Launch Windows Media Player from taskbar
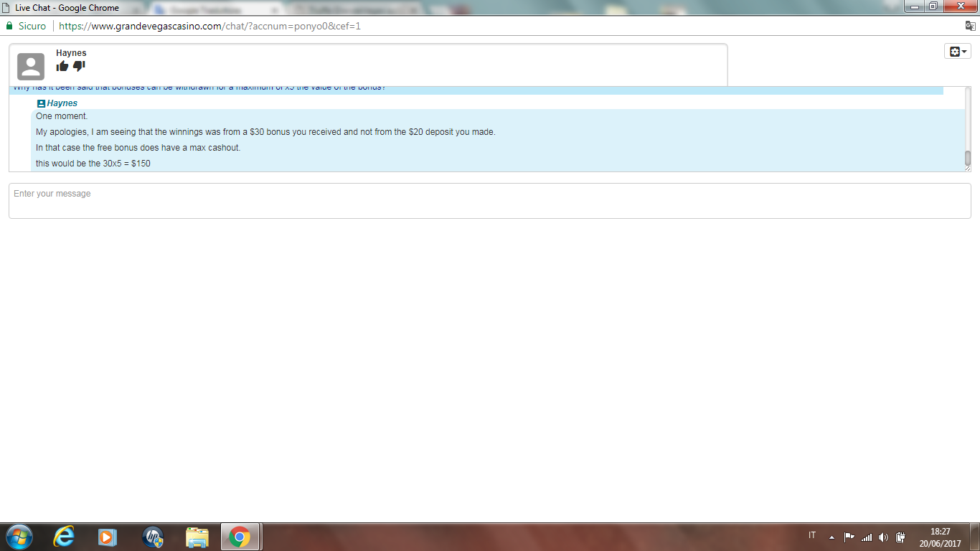The height and width of the screenshot is (551, 980). 108,537
